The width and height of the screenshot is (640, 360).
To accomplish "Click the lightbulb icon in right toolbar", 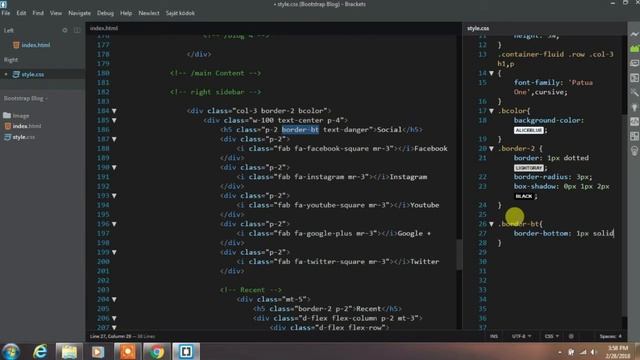I will (634, 151).
